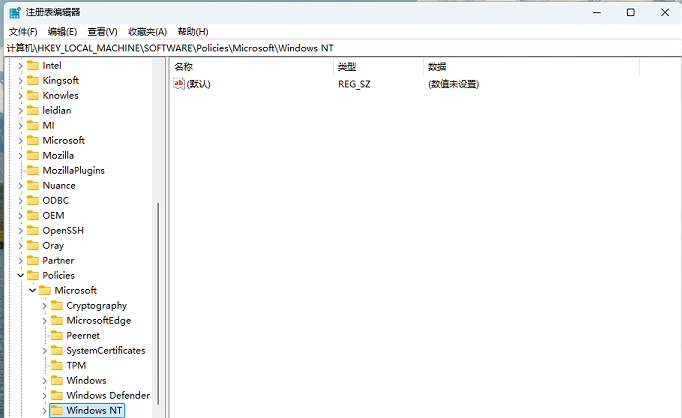Click the MicrosoftEdge folder icon
682x418 pixels.
tap(57, 321)
